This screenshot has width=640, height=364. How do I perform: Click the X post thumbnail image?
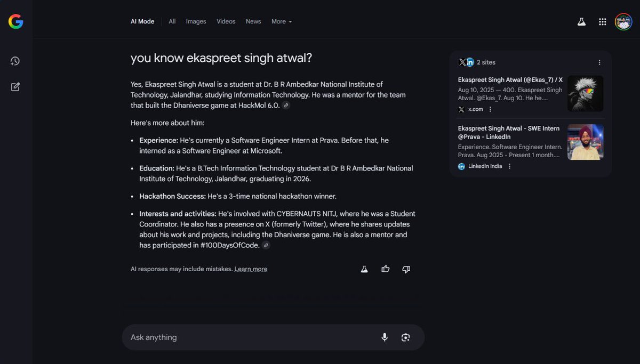coord(585,93)
